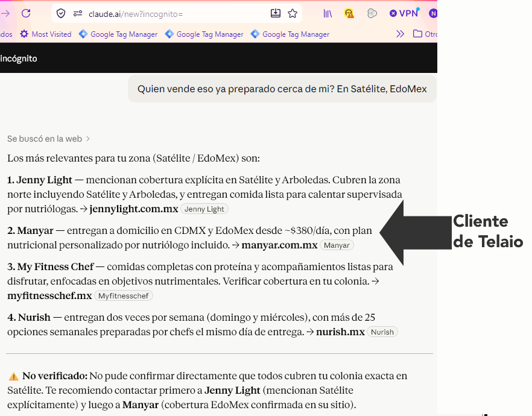Click the myfitnesschef.mx text

(49, 295)
